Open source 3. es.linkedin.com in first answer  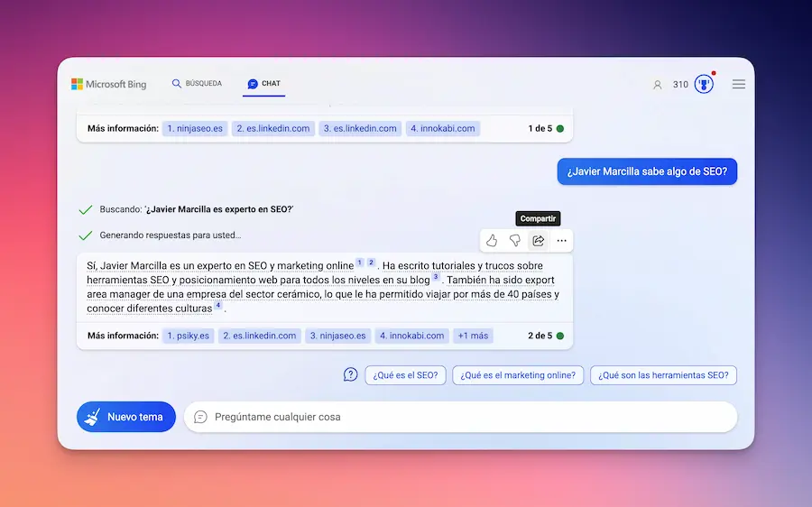pos(360,128)
